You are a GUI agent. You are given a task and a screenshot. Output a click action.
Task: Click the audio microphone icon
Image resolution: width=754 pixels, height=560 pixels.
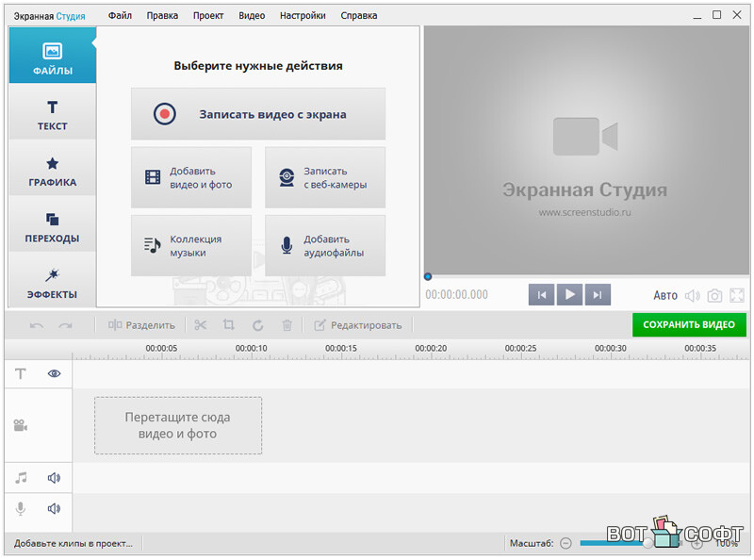pos(287,245)
